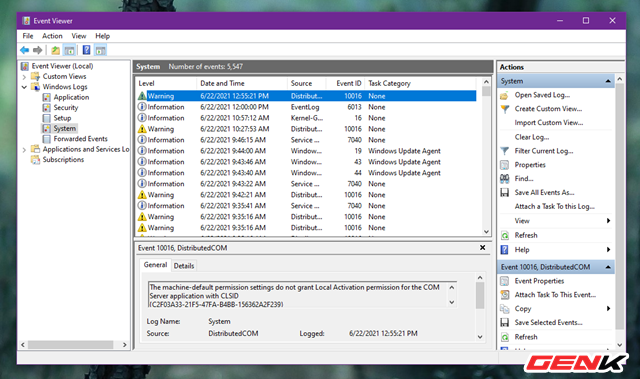640x379 pixels.
Task: Click the event list vertical scrollbar down arrow
Action: point(486,232)
